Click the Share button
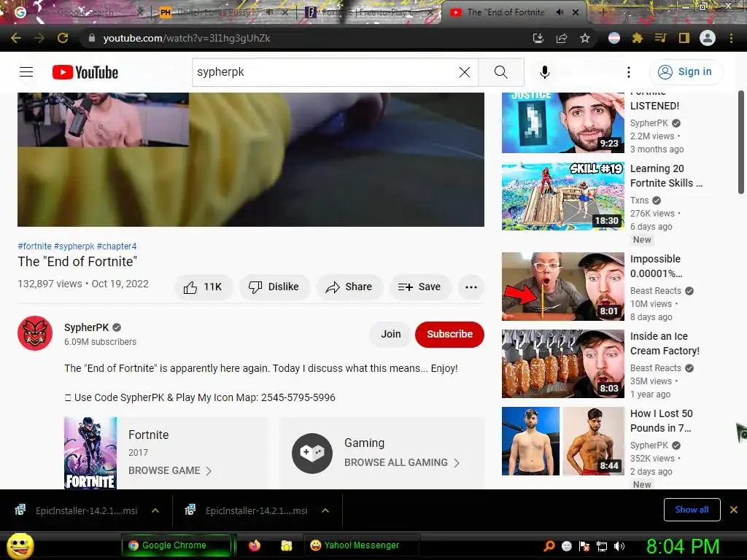 (x=349, y=287)
